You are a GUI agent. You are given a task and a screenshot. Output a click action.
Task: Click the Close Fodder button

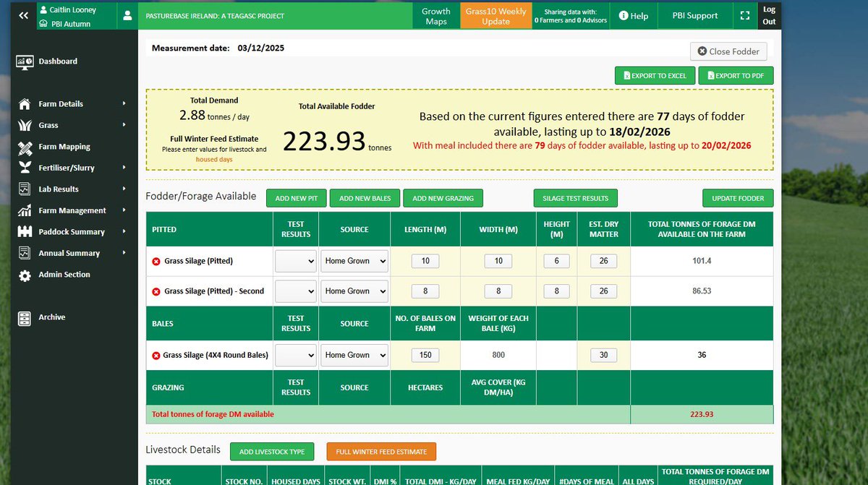728,51
